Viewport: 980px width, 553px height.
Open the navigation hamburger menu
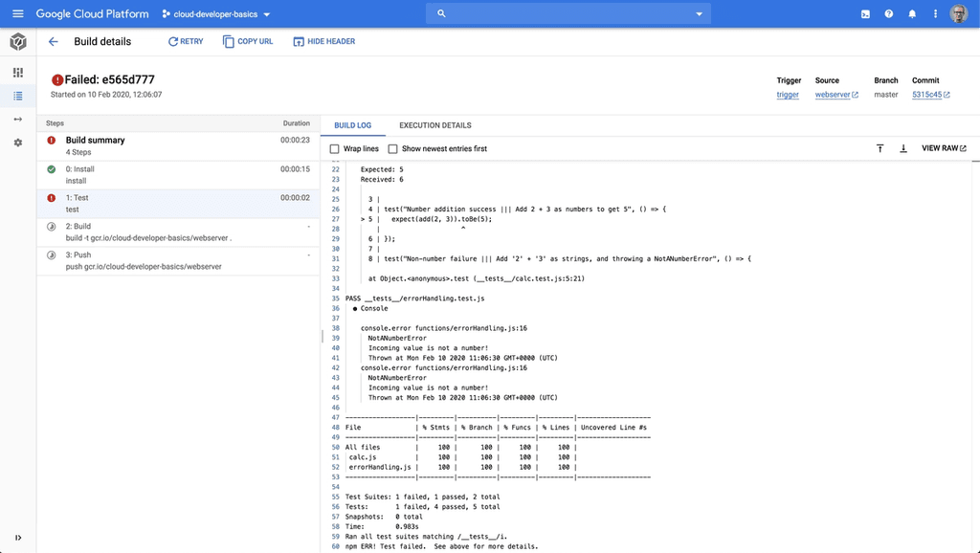(17, 13)
